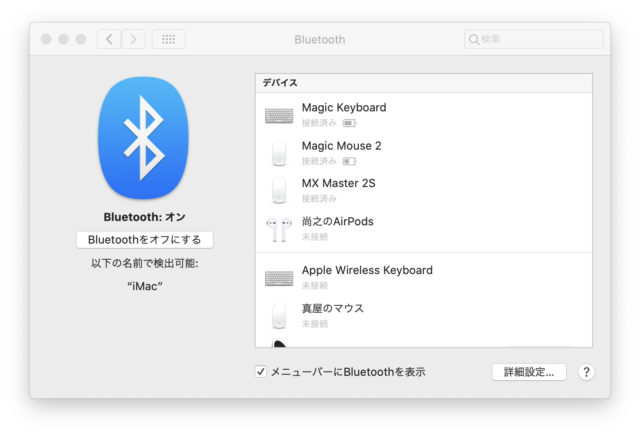Image resolution: width=640 pixels, height=435 pixels.
Task: Toggle メニューバーにBluetoothを表示 checkbox
Action: pyautogui.click(x=261, y=372)
